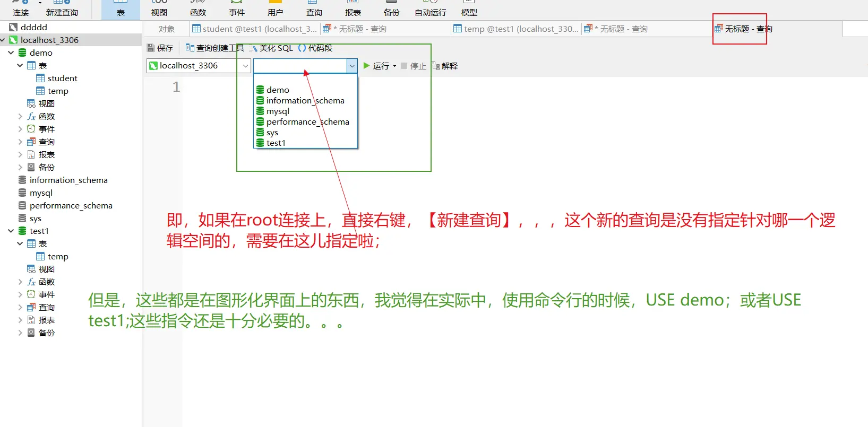Expand the 函数 functions node under demo
The width and height of the screenshot is (868, 427).
tap(20, 116)
